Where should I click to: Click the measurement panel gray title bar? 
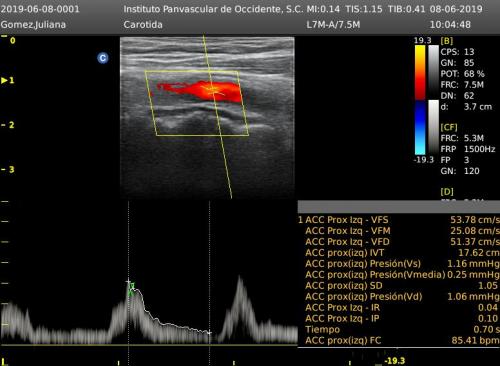click(x=399, y=207)
